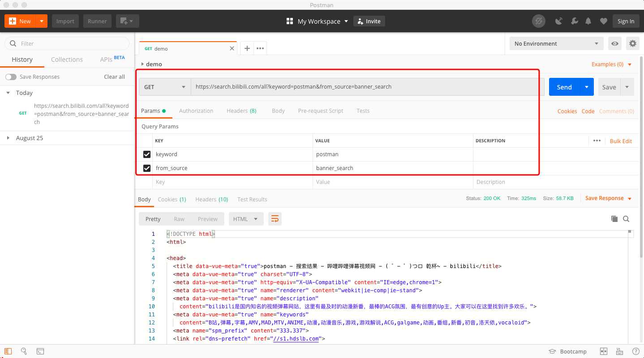Open environment quick look eye icon
The width and height of the screenshot is (644, 358).
pos(615,43)
